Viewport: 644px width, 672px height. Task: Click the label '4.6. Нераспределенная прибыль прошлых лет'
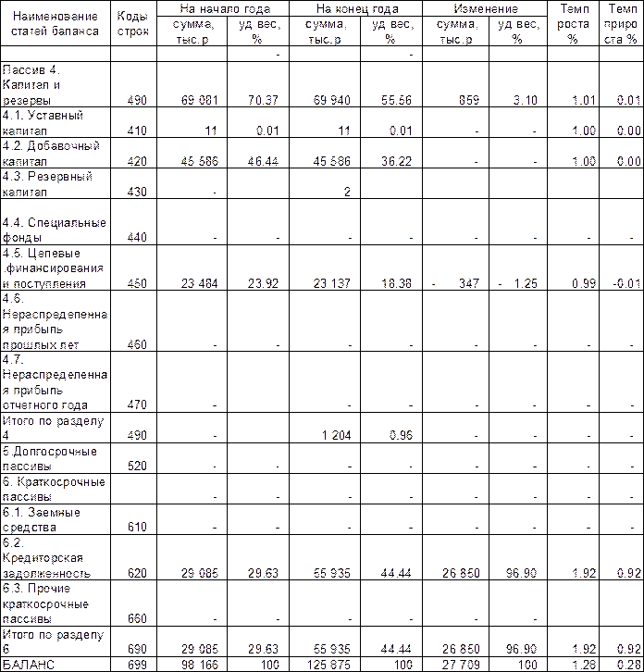[55, 321]
